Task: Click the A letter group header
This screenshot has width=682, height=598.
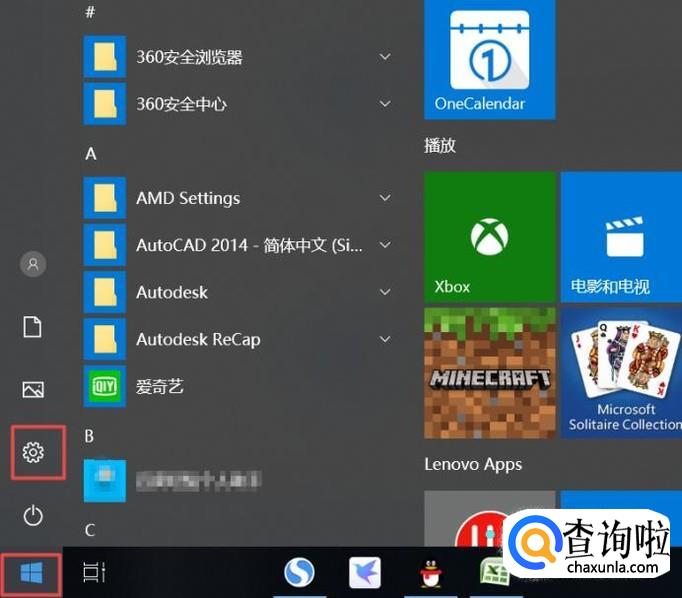Action: (x=90, y=154)
